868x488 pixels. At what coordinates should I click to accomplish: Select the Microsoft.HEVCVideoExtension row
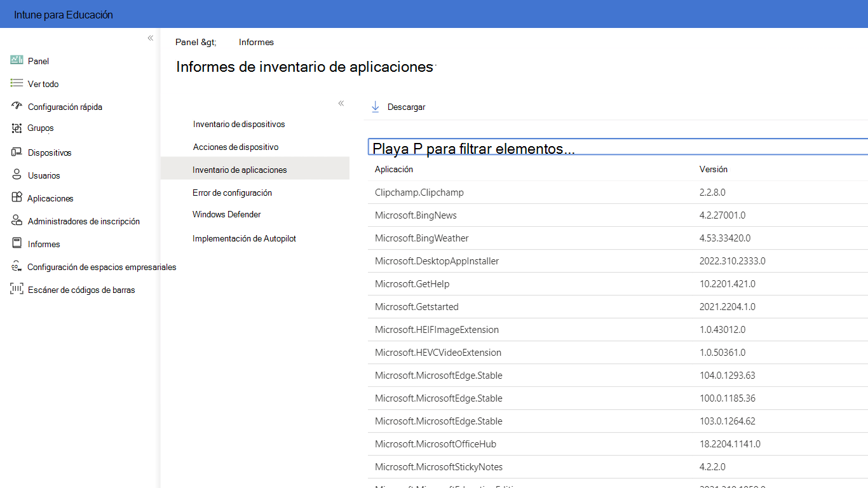coord(618,352)
